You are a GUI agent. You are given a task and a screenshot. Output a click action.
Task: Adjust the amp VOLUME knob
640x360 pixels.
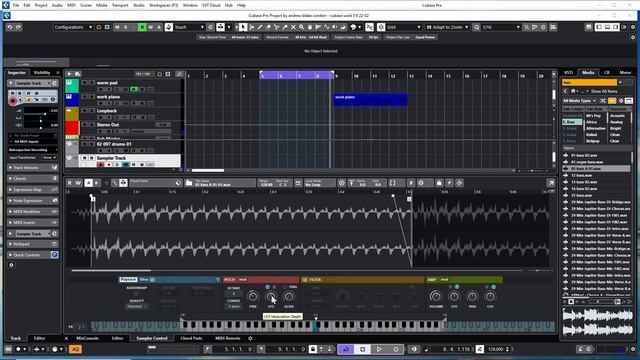(x=436, y=297)
